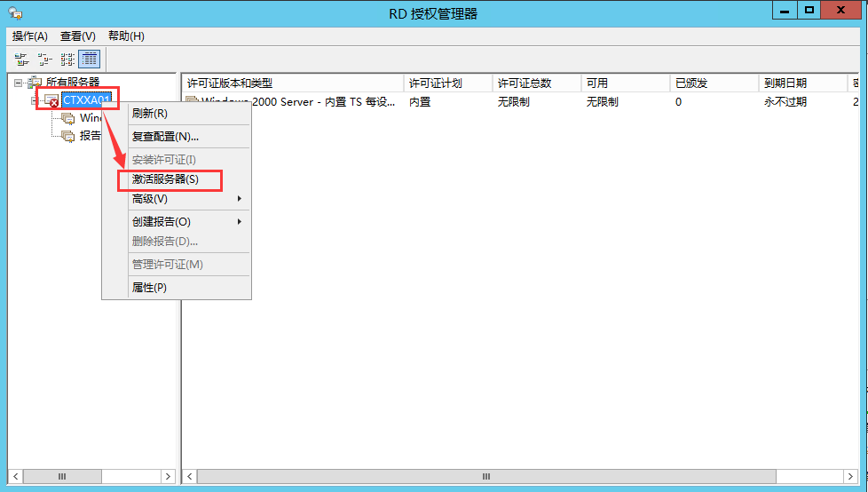Screen dimensions: 868x492
Task: Click the list pane scrollbar left arrow
Action: tap(190, 477)
